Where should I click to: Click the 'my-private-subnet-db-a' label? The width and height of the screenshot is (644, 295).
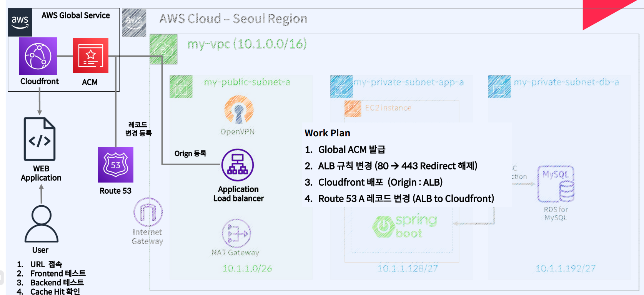(566, 82)
